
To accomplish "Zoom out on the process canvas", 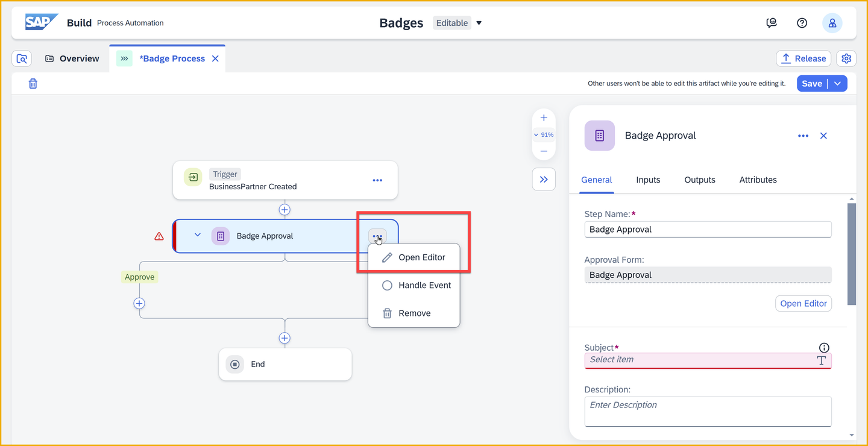I will pyautogui.click(x=544, y=151).
